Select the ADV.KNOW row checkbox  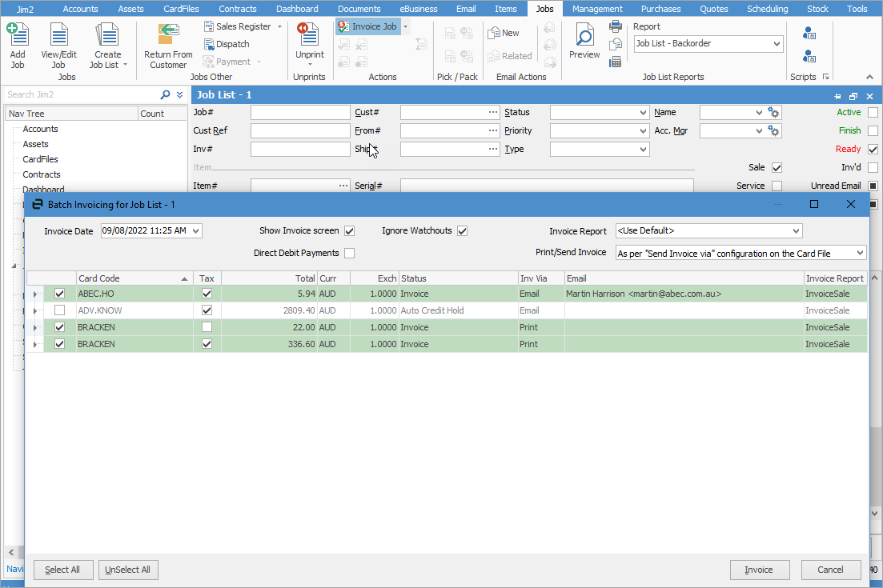59,310
